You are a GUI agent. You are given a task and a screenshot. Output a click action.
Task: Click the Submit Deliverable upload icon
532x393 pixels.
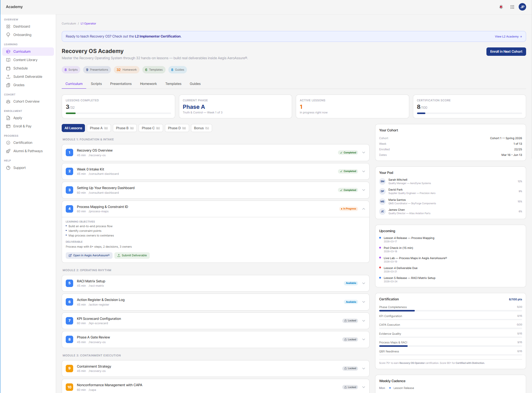tap(8, 77)
